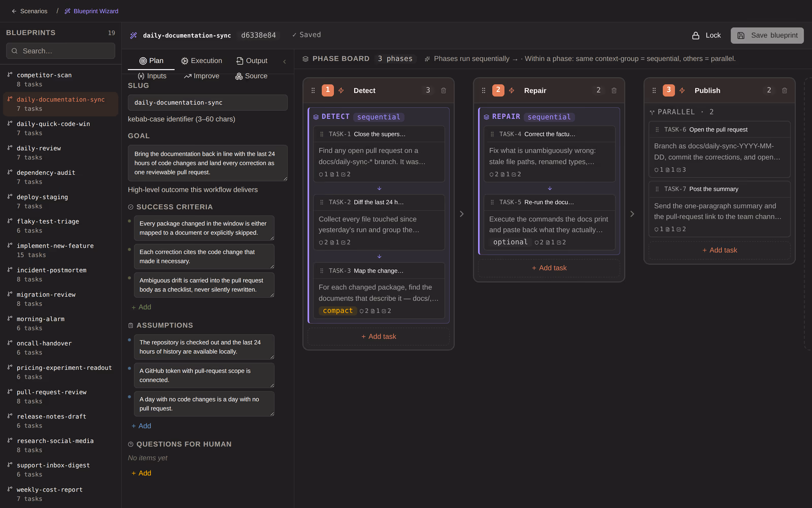Viewport: 812px width, 508px height.
Task: Click the wand icon beside blueprint name
Action: [x=133, y=36]
